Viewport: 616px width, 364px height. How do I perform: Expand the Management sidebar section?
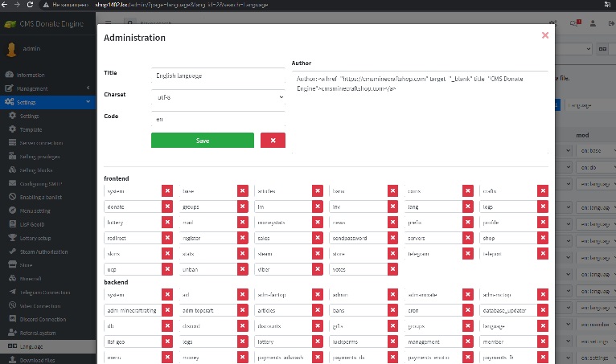click(48, 88)
